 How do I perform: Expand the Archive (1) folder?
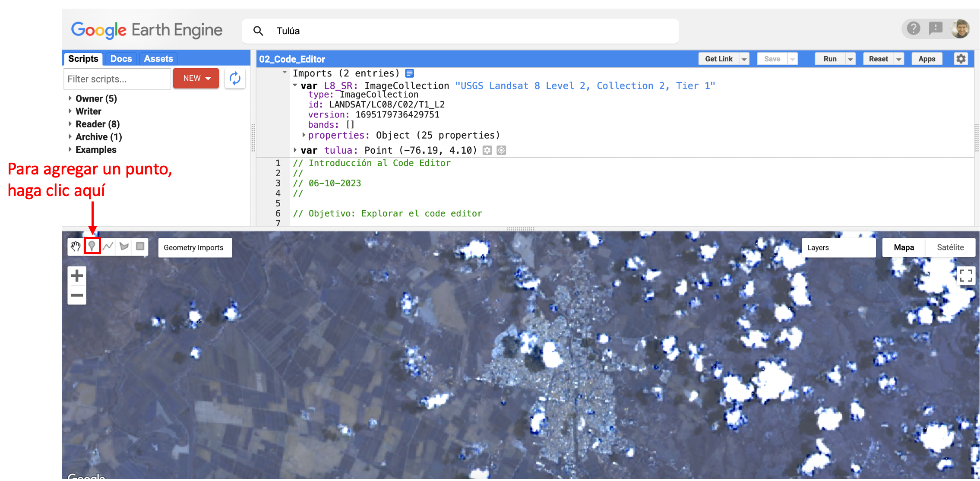pos(70,137)
